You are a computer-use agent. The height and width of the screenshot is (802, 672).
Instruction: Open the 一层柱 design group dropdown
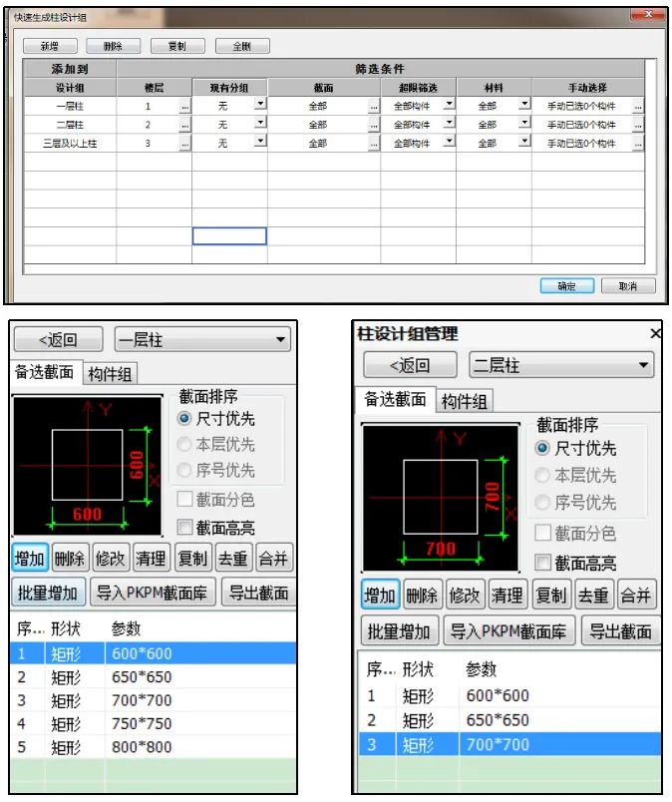point(202,339)
